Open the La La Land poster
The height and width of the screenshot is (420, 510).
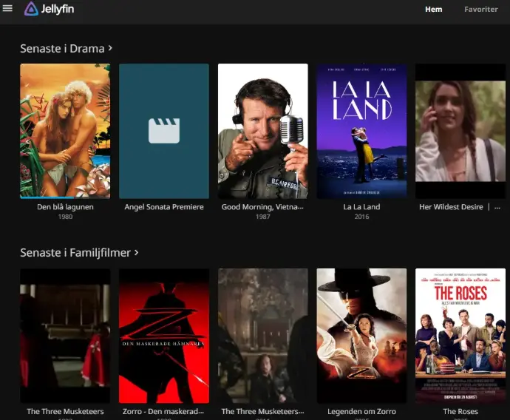coord(361,130)
